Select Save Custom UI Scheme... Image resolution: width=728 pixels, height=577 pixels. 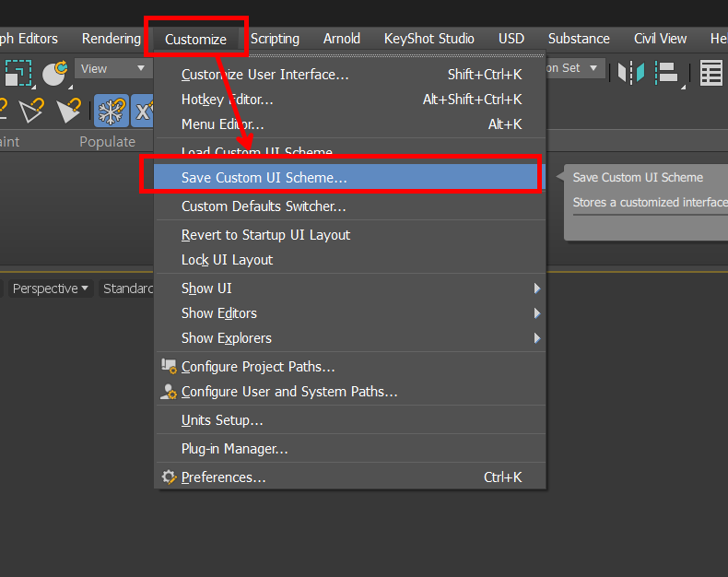350,178
